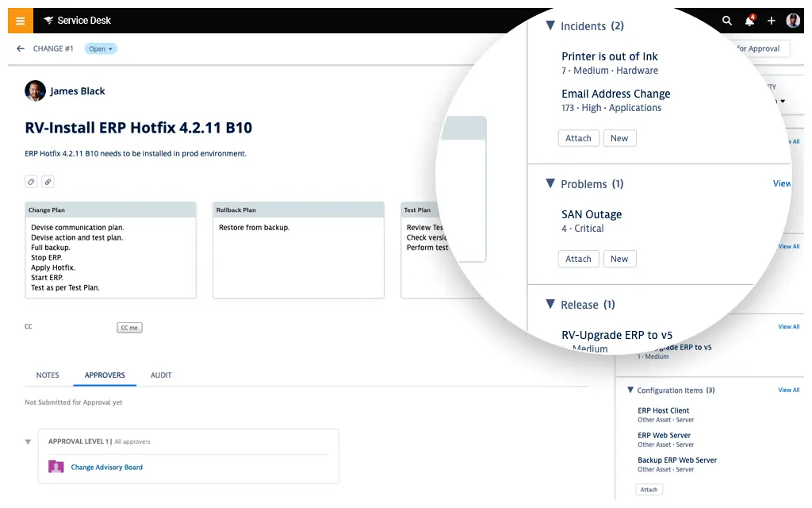Click the Service Desk logo

point(77,20)
